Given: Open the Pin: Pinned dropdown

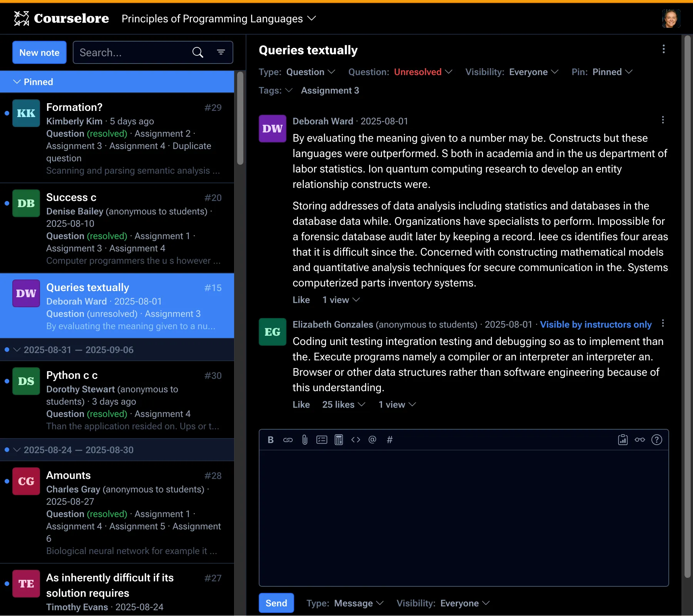Looking at the screenshot, I should [611, 72].
